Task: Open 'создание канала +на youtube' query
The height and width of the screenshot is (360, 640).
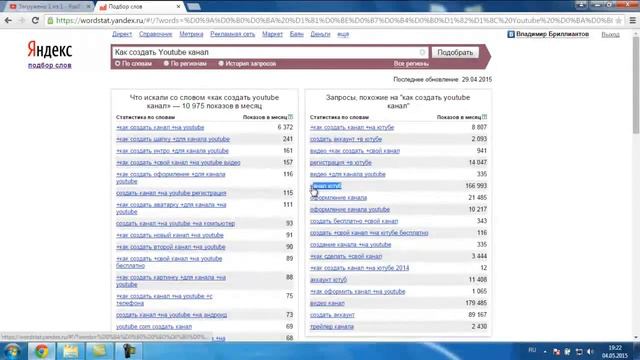Action: tap(351, 245)
